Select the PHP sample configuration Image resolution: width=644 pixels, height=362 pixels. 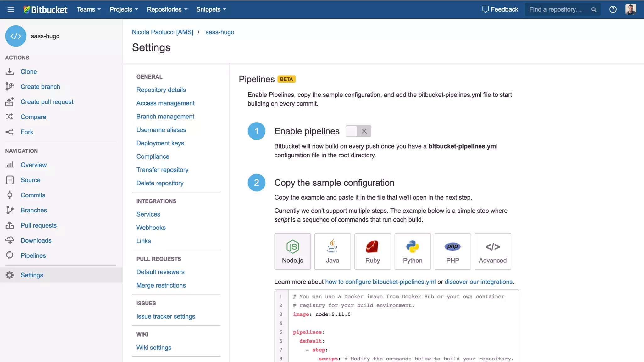(x=452, y=251)
